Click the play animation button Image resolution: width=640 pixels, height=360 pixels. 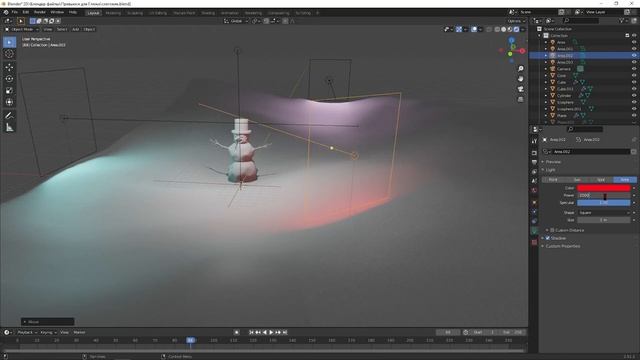pos(271,333)
